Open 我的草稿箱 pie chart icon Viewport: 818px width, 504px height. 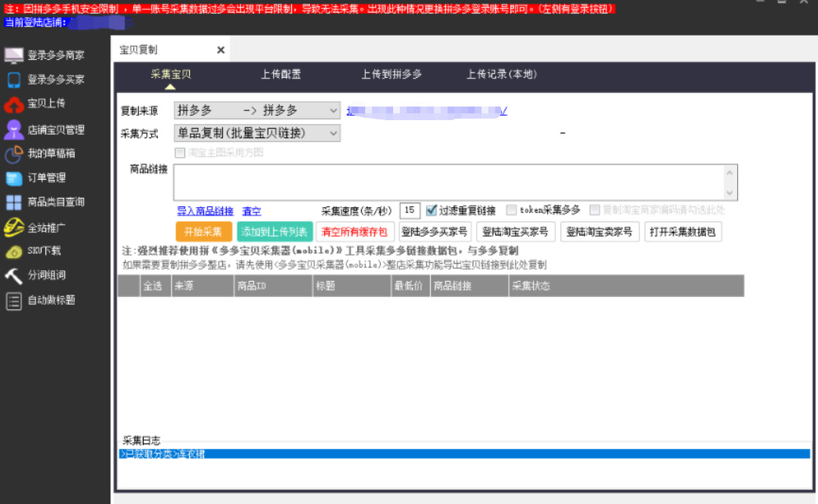coord(14,153)
